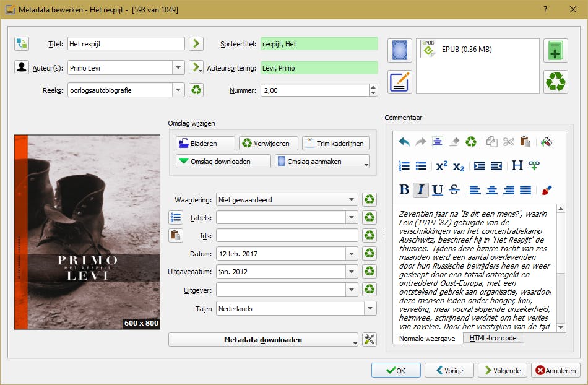Toggle bold formatting in comments
The width and height of the screenshot is (588, 385).
point(404,190)
